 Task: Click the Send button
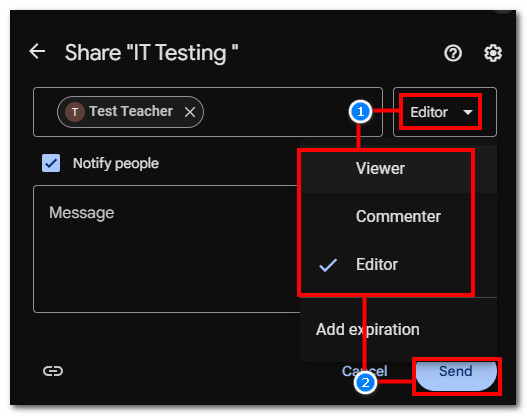456,372
